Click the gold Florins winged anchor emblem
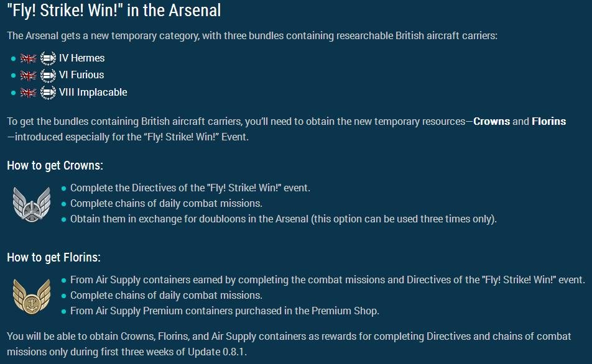This screenshot has width=592, height=364. (31, 295)
